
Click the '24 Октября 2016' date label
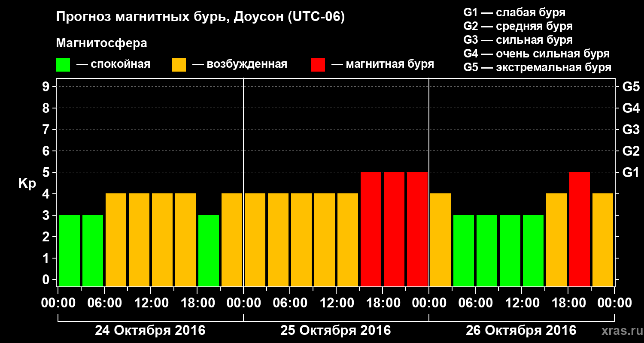(x=150, y=331)
